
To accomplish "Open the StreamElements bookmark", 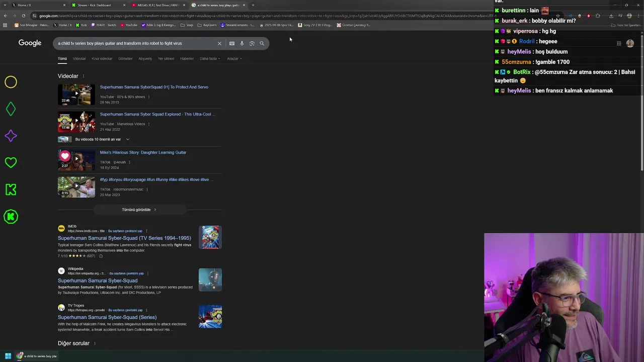I will point(237,25).
